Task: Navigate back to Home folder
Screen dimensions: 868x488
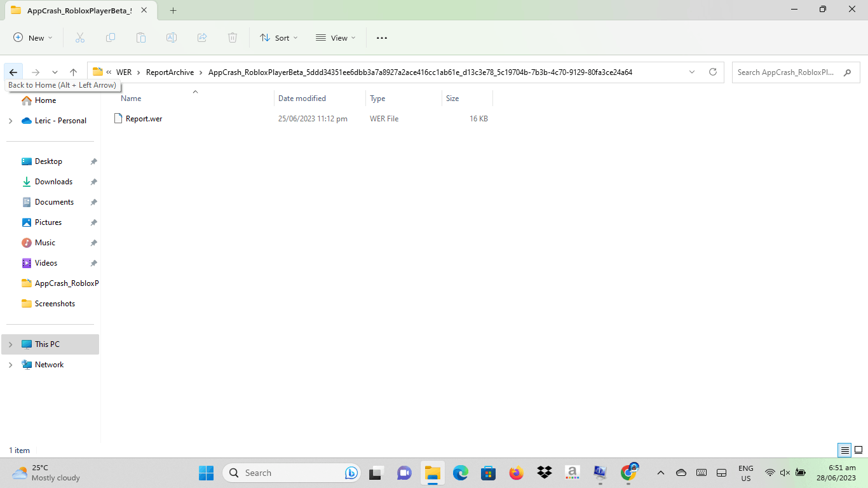Action: (x=13, y=72)
